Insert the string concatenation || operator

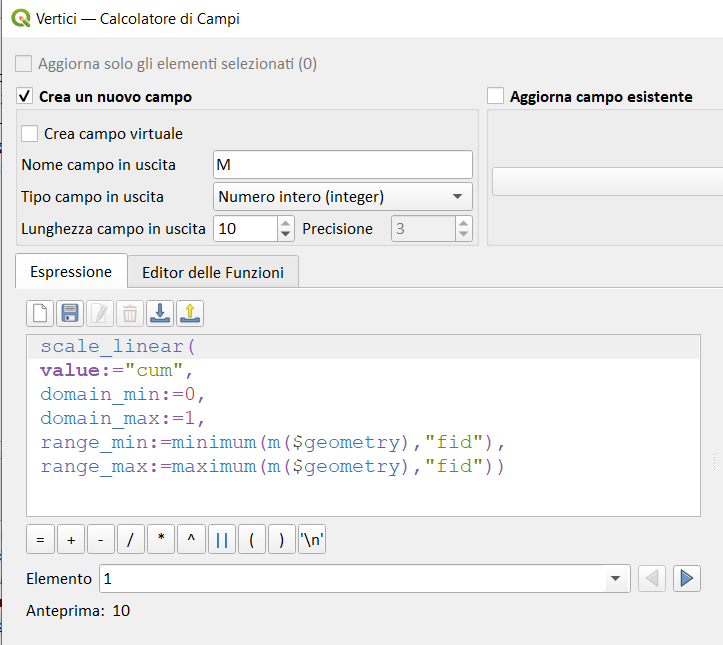[221, 540]
